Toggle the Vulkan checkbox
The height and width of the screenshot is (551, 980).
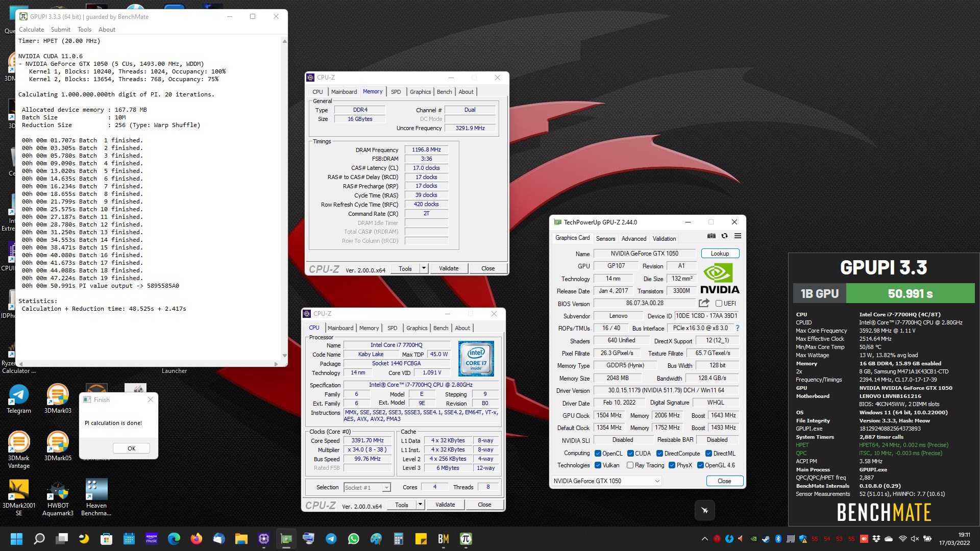pos(598,465)
